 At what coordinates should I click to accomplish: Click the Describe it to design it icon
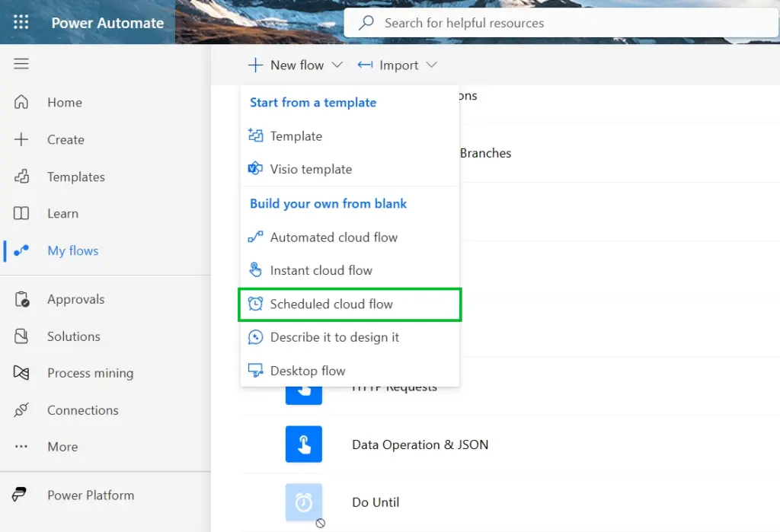click(255, 336)
